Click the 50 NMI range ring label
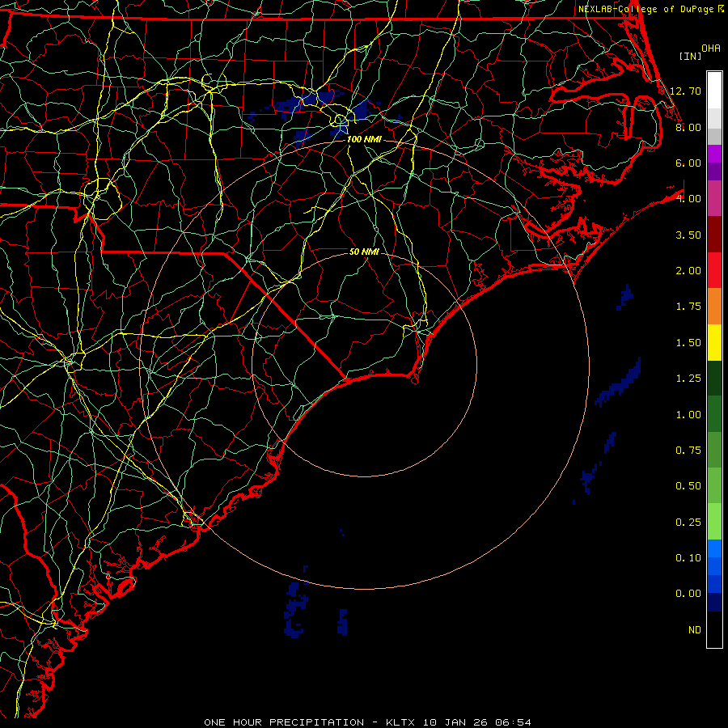Screen dimensions: 728x728 click(365, 252)
